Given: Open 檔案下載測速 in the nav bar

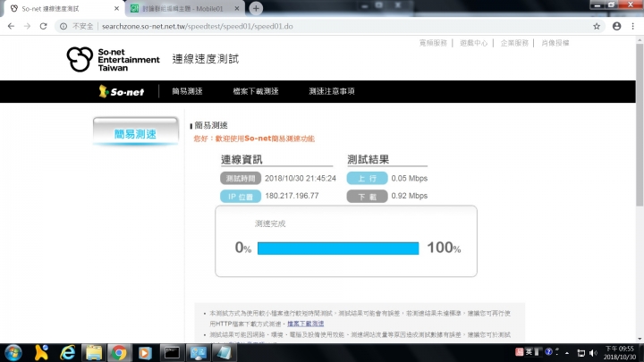Looking at the screenshot, I should coord(256,91).
